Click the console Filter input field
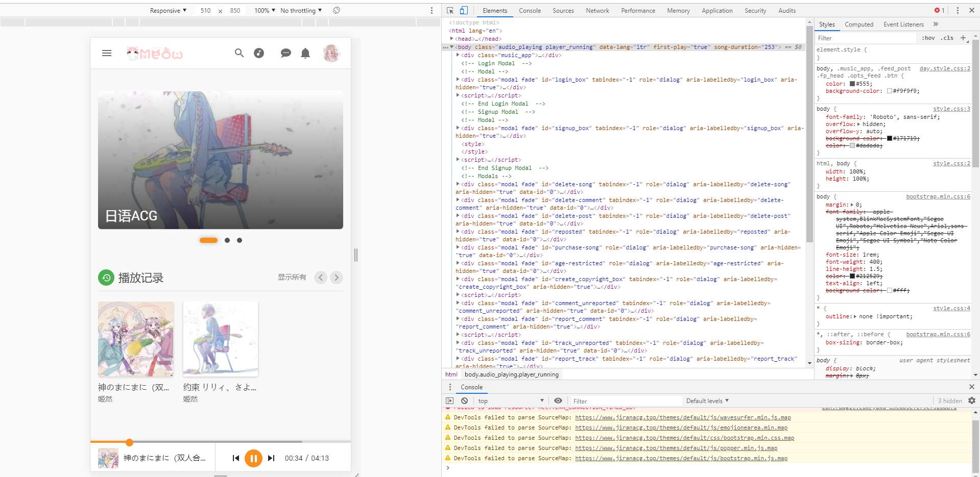Viewport: 980px width, 477px height. (626, 401)
